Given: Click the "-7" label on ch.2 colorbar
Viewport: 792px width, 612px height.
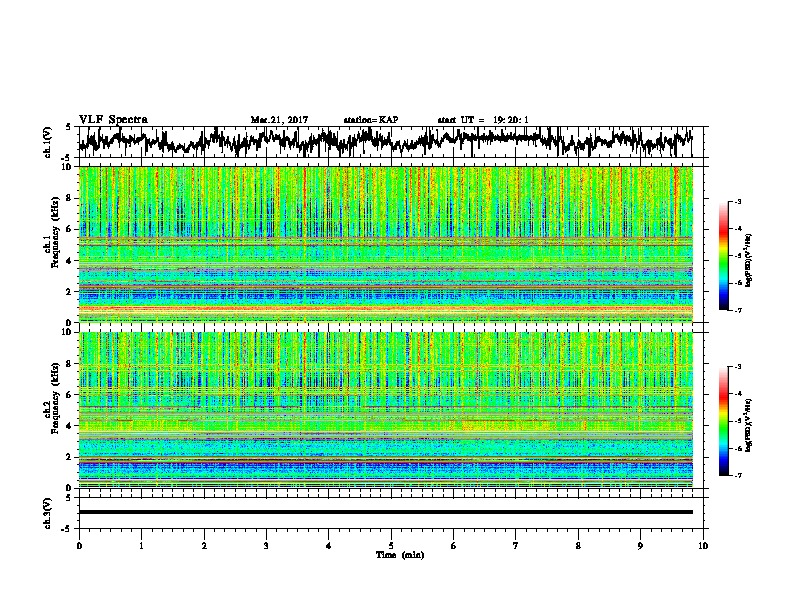Looking at the screenshot, I should click(x=738, y=475).
